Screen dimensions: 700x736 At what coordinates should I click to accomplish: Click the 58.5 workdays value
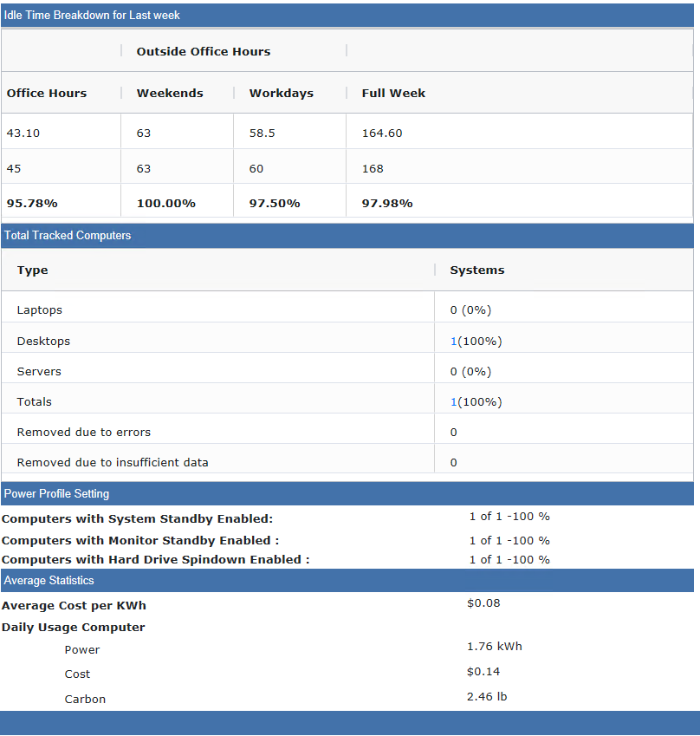[x=262, y=133]
